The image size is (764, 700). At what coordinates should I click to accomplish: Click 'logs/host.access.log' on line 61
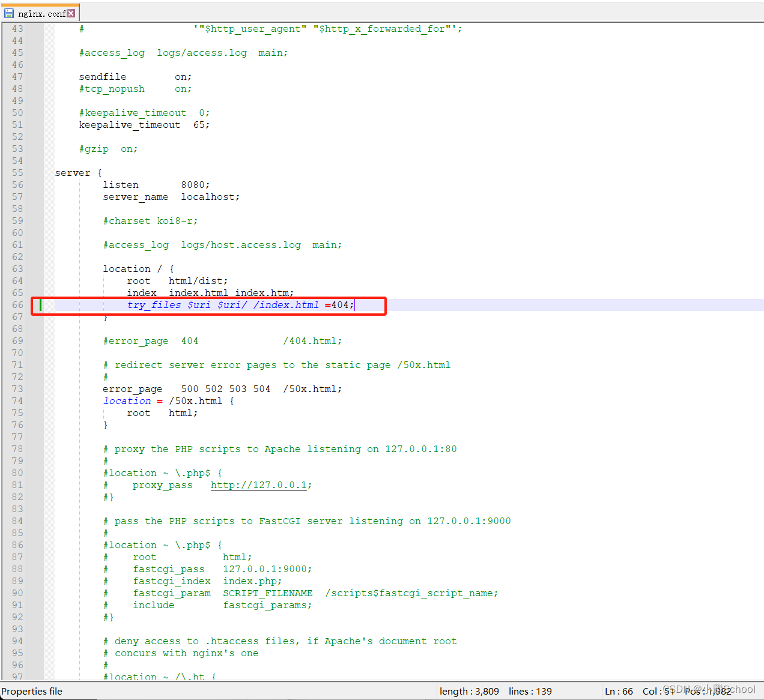(241, 245)
